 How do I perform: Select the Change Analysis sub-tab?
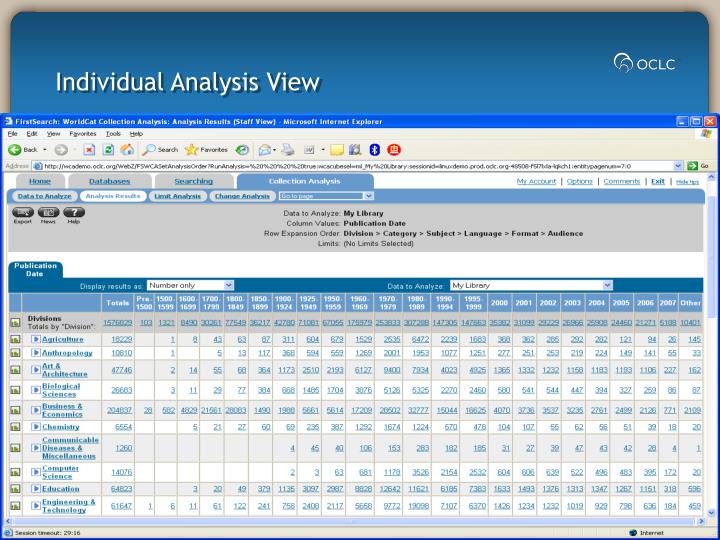pos(242,196)
